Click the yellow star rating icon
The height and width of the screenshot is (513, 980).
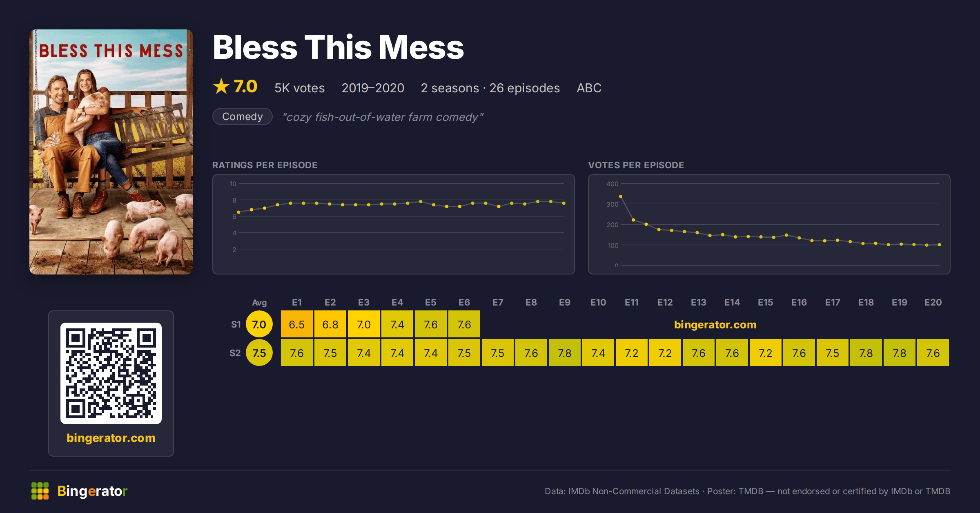221,86
